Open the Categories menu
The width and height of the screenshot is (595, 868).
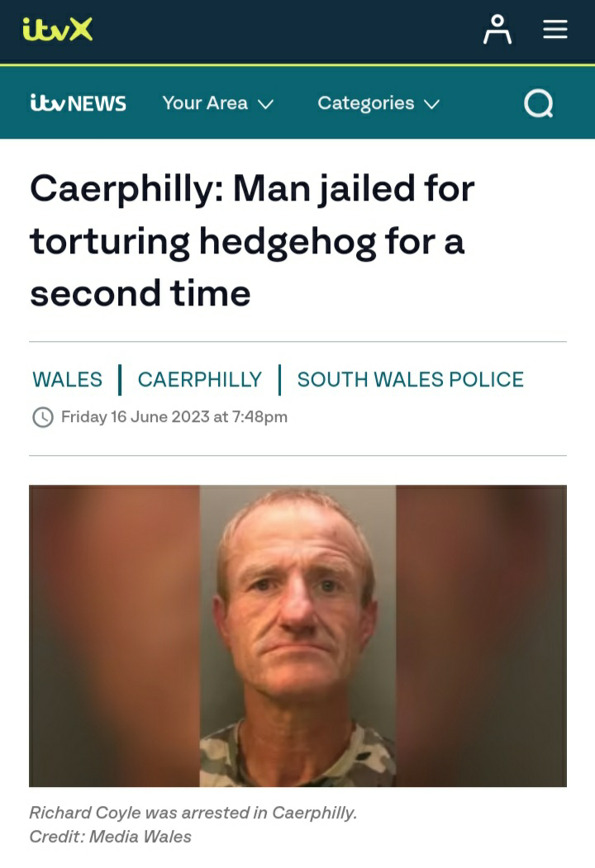[378, 103]
